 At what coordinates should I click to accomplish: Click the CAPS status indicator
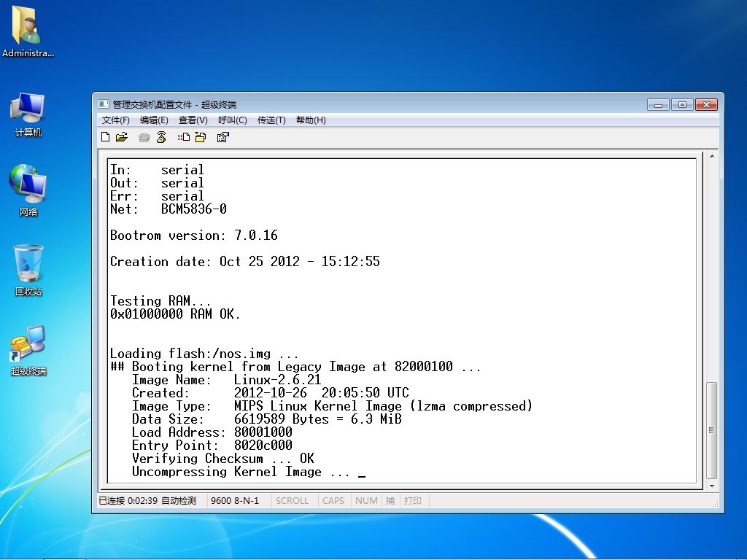pyautogui.click(x=333, y=500)
